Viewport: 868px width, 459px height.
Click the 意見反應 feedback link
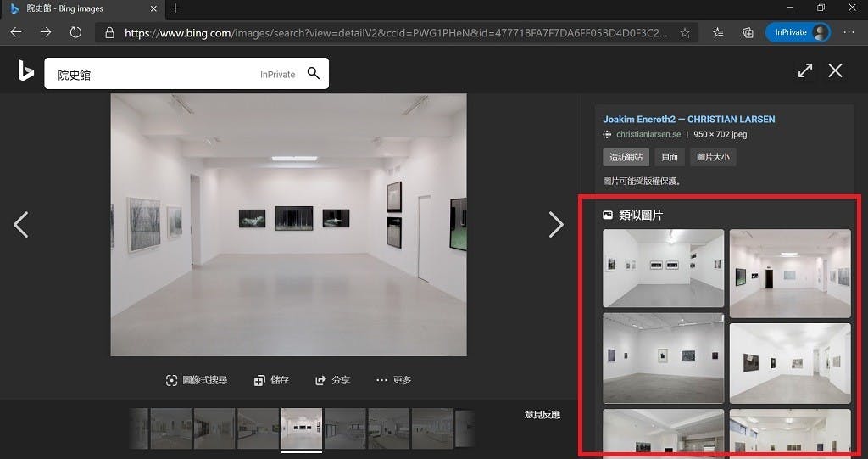(x=542, y=415)
